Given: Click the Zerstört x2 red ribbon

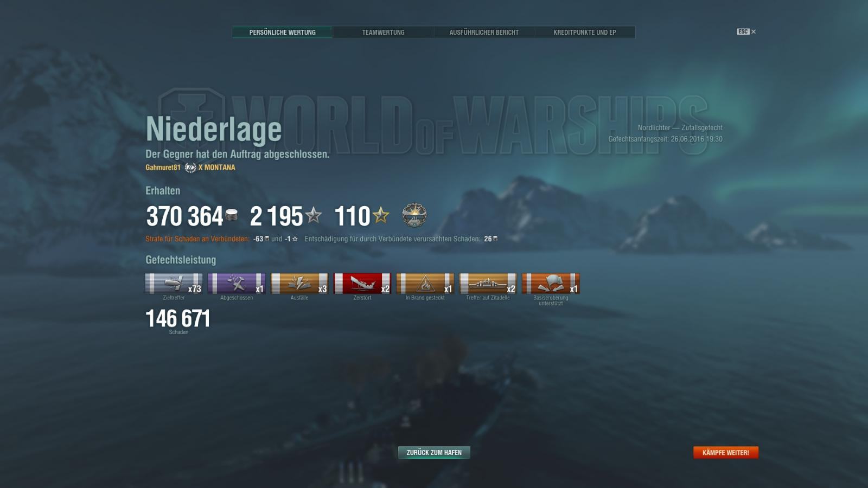Looking at the screenshot, I should click(x=362, y=284).
